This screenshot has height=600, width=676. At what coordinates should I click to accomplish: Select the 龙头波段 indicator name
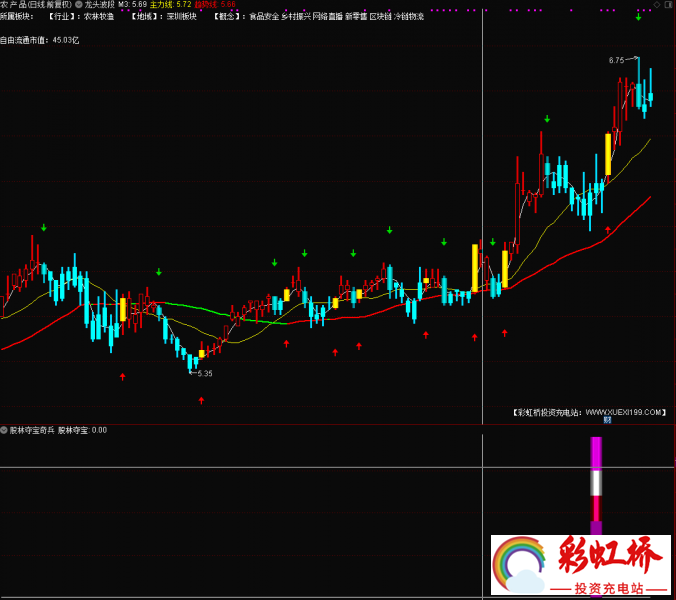coord(100,5)
